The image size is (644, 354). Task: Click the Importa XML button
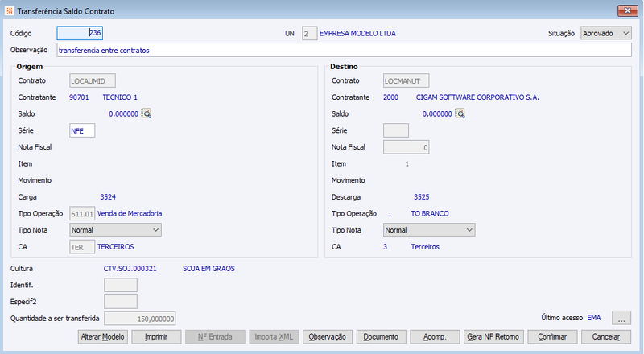274,337
